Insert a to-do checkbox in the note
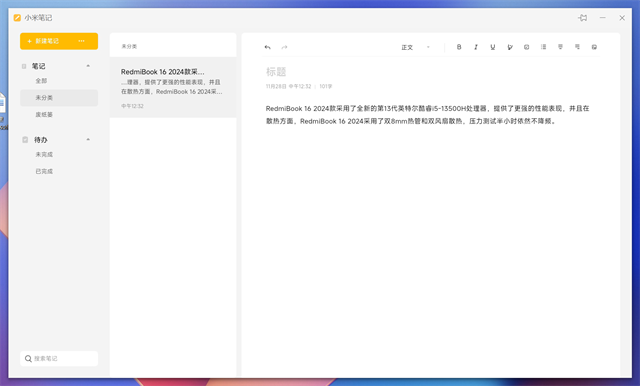 pyautogui.click(x=527, y=47)
